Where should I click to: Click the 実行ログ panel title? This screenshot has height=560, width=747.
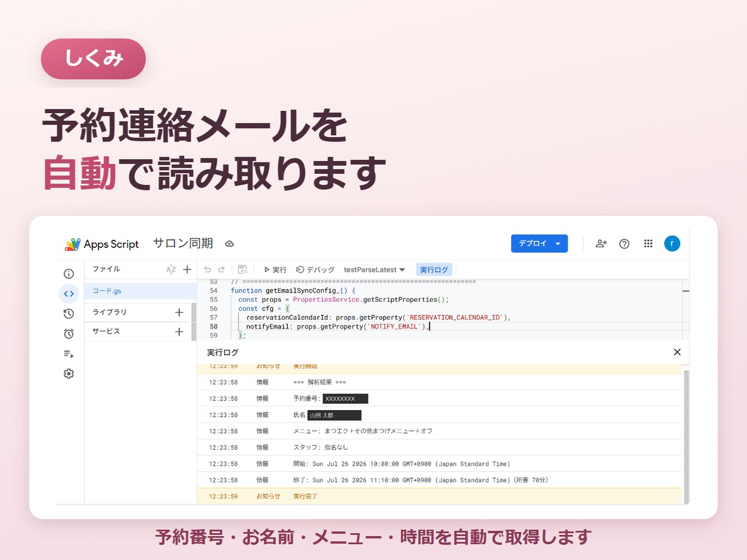(x=223, y=353)
